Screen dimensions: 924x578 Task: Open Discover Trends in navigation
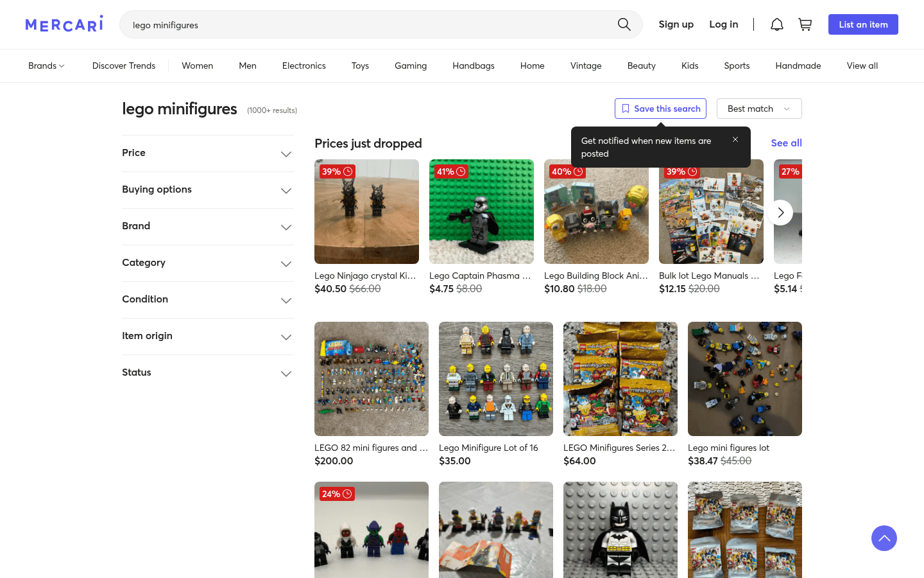124,66
